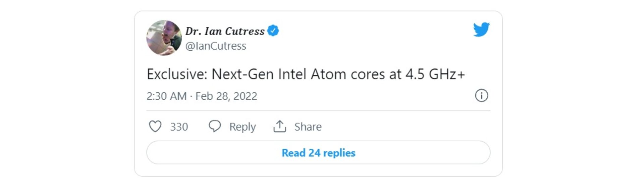Viewport: 644px width, 192px height.
Task: Click the reply speech bubble icon
Action: point(215,126)
